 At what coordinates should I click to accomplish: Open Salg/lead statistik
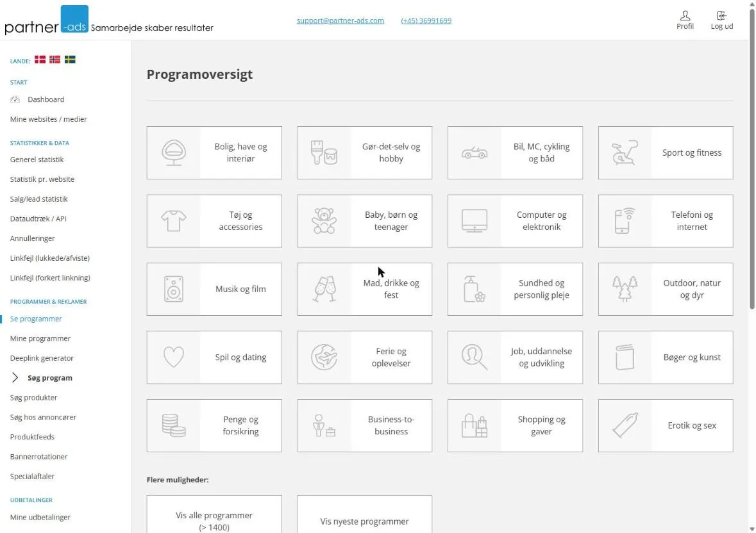[38, 199]
